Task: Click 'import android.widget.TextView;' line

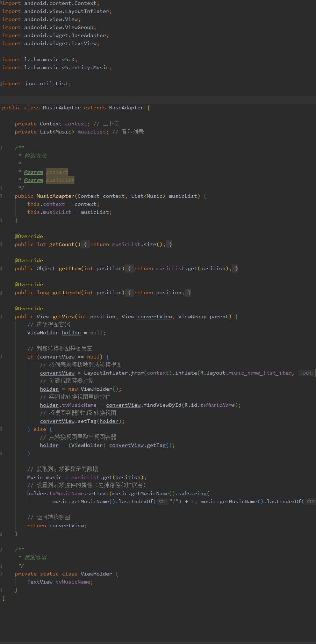Action: [51, 43]
